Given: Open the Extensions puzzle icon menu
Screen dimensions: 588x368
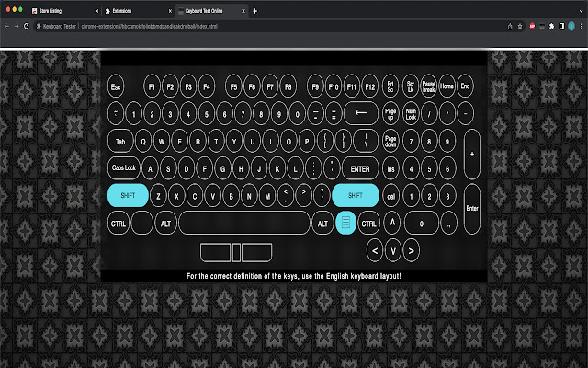Looking at the screenshot, I should click(551, 27).
